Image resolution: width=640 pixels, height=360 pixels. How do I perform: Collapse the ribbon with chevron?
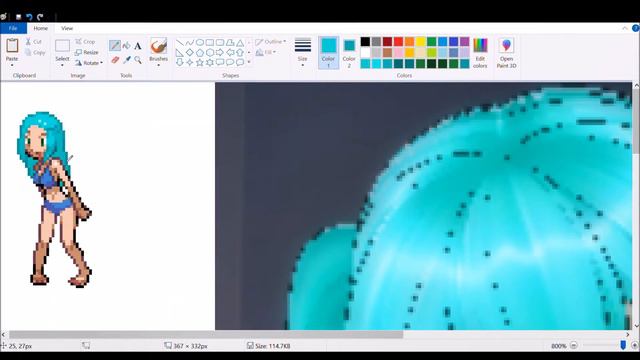pos(625,28)
